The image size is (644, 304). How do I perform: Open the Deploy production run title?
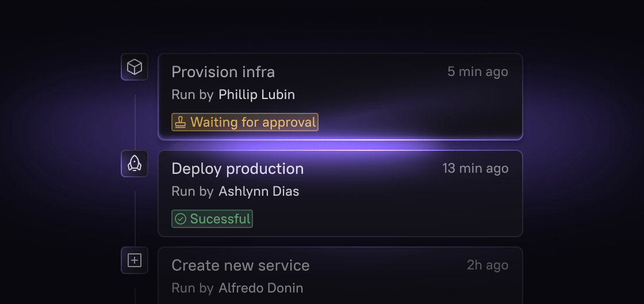237,169
